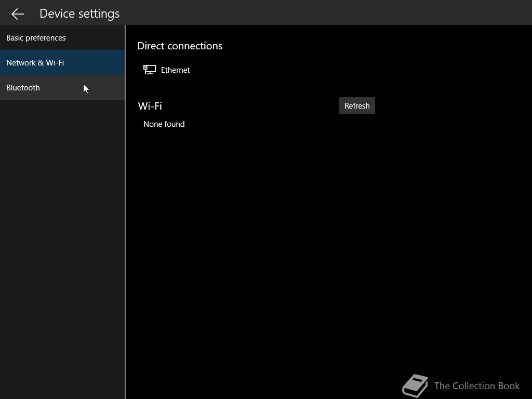Click empty sidebar area below Bluetooth
Screen dimensions: 532x399
[x=62, y=234]
